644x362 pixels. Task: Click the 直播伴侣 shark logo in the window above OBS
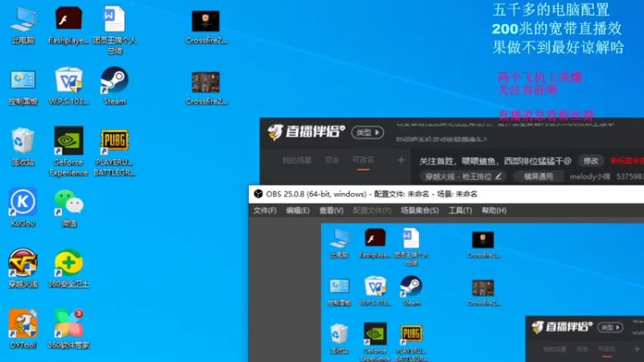point(275,132)
